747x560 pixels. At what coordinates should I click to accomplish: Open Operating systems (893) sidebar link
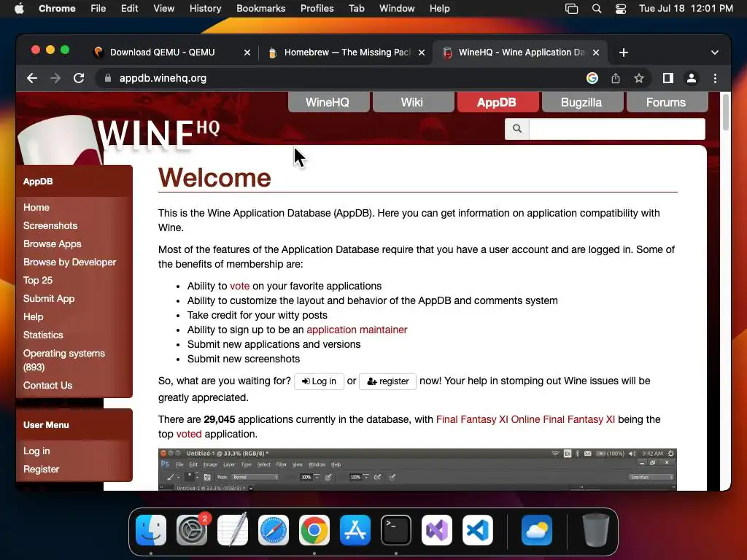pos(64,360)
